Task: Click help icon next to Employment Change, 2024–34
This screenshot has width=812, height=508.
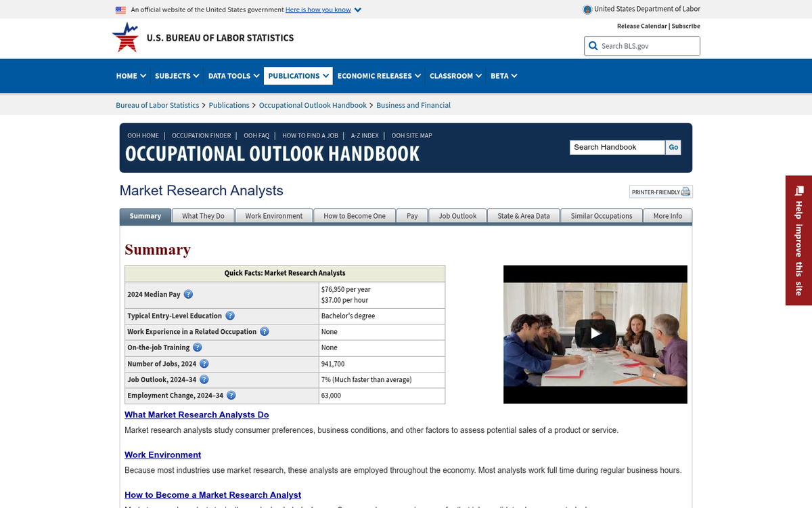Action: tap(231, 396)
